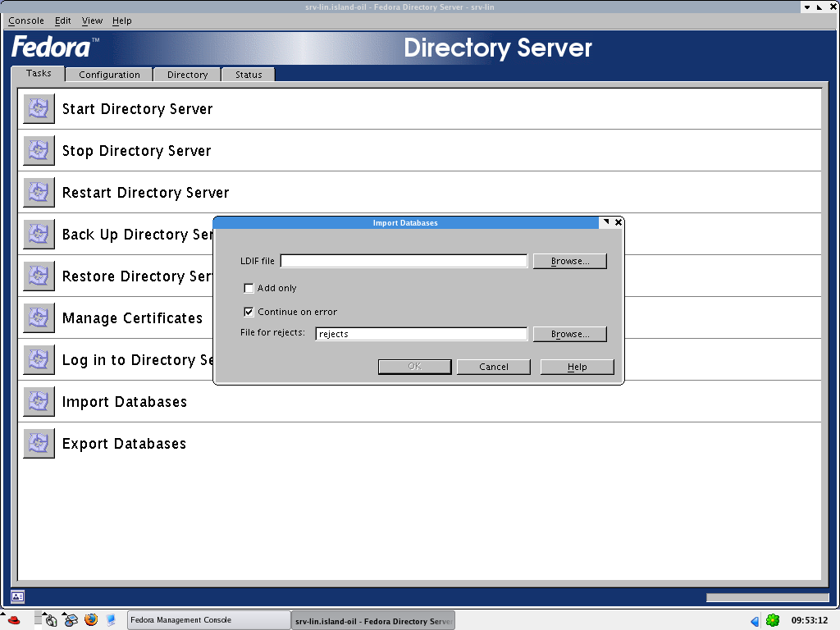Open the Edit menu

tap(62, 21)
